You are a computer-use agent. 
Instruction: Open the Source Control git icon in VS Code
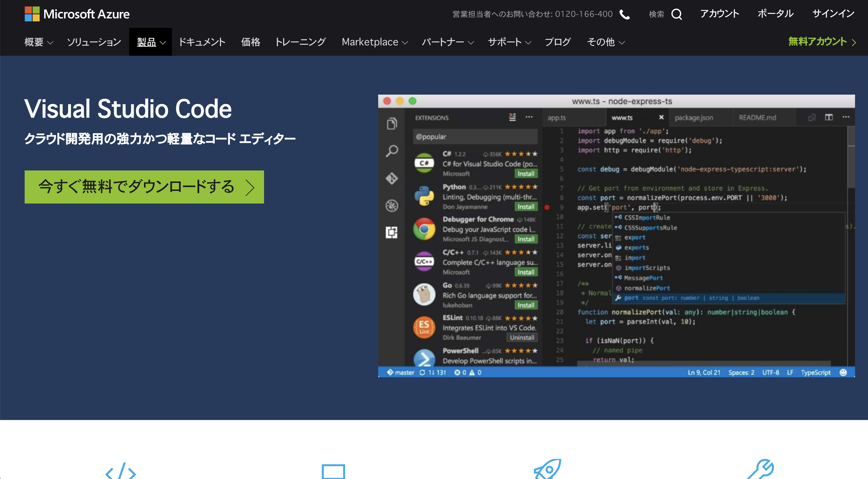(x=392, y=178)
